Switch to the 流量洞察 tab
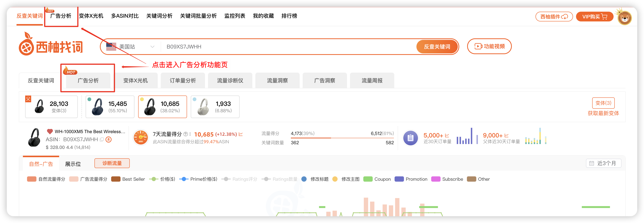This screenshot has height=223, width=644. pos(278,81)
